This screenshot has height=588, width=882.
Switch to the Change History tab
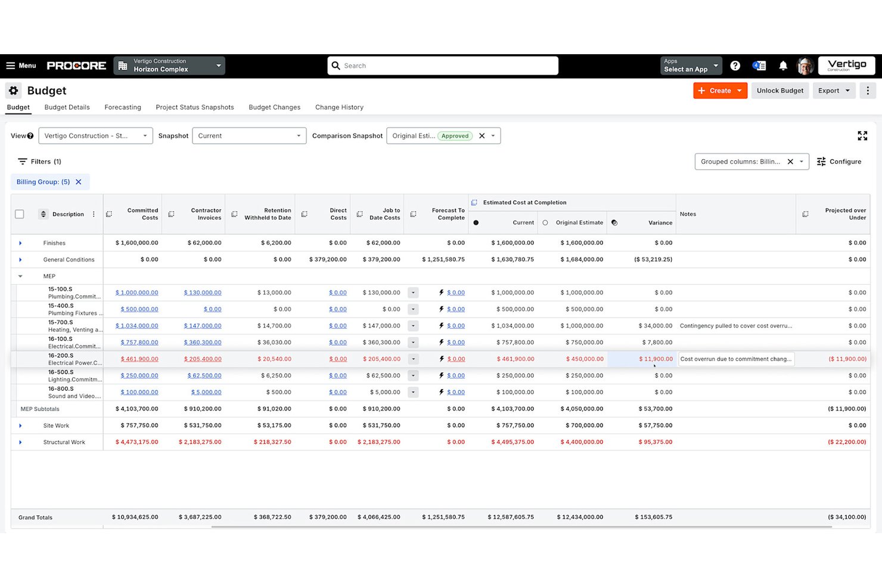click(339, 107)
